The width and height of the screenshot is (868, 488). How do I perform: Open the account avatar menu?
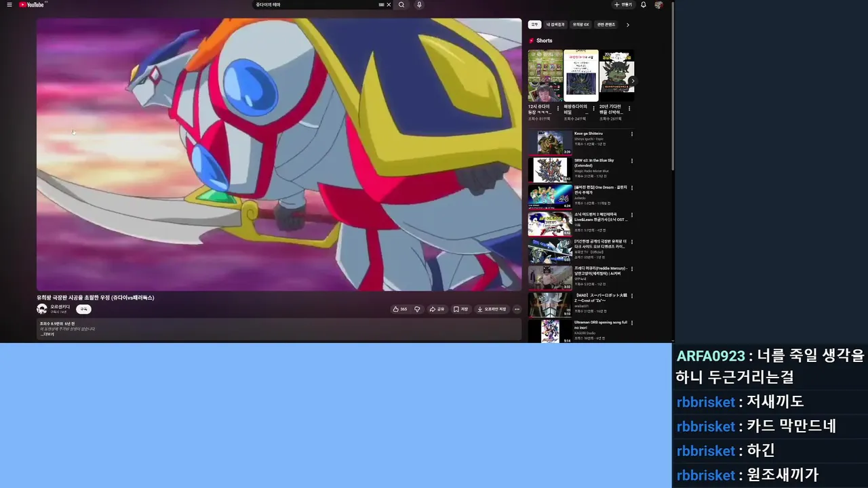(658, 5)
